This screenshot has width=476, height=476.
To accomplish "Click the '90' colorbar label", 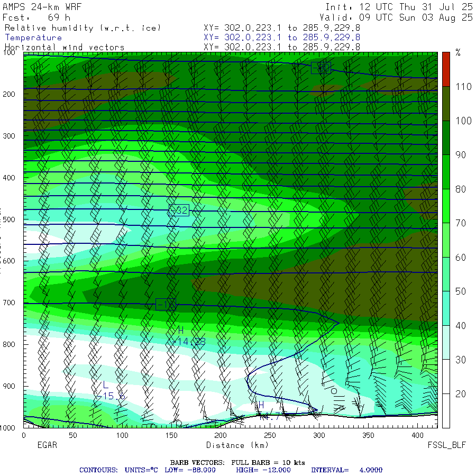I will (x=461, y=155).
